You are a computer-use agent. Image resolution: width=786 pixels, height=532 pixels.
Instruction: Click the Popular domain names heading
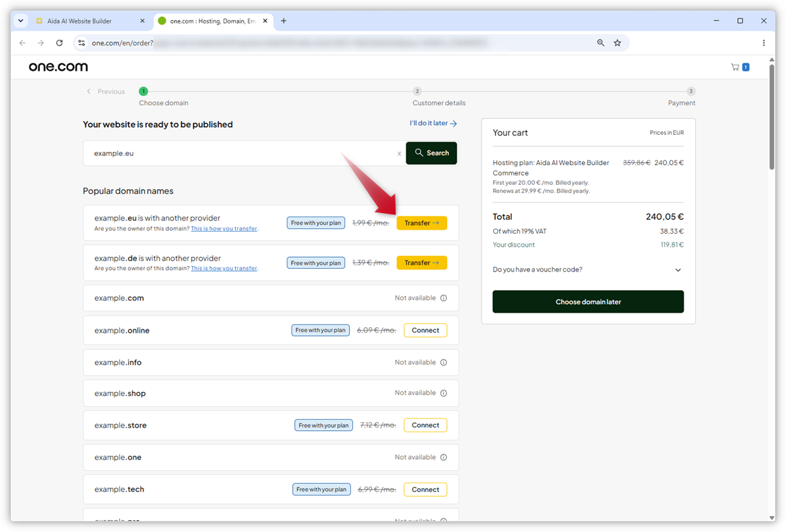[x=128, y=191]
